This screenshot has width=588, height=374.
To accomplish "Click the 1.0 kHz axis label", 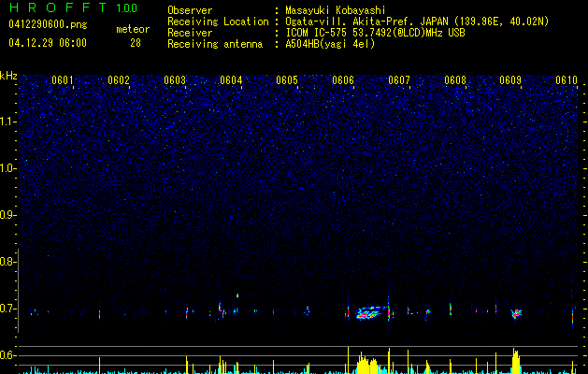I will coord(8,168).
